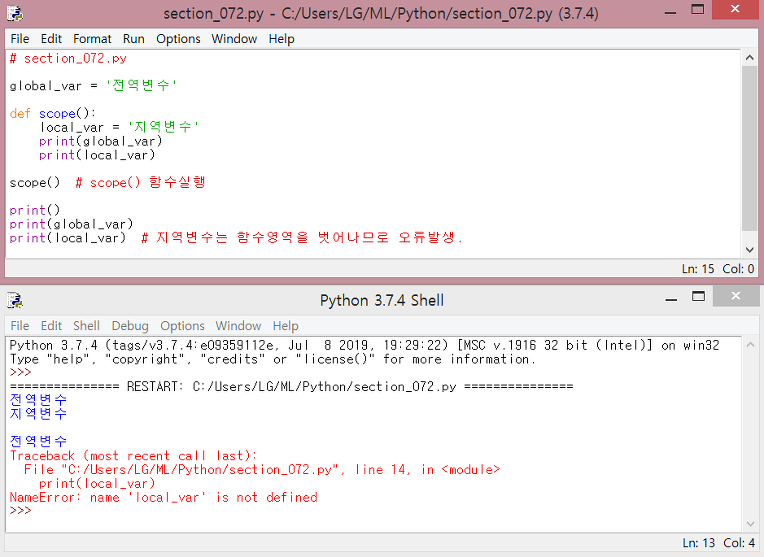Click indented print(global_var) inside scope function
This screenshot has width=764, height=557.
[100, 141]
